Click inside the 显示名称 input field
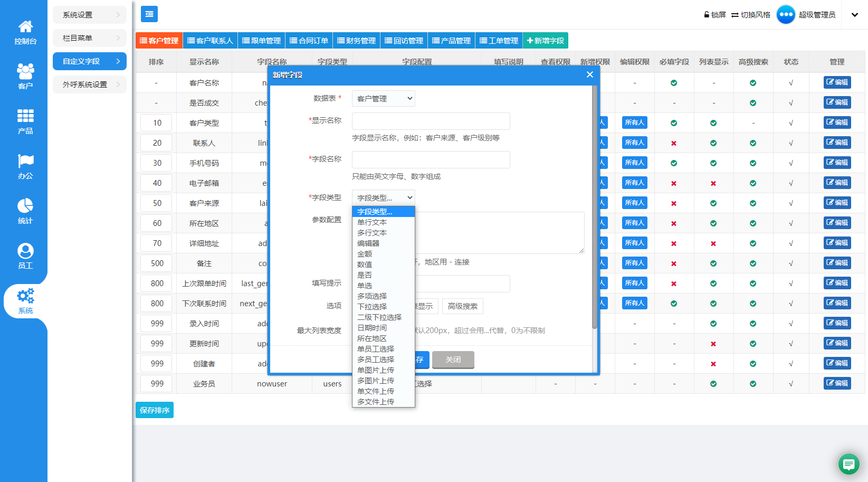This screenshot has height=482, width=868. point(431,121)
